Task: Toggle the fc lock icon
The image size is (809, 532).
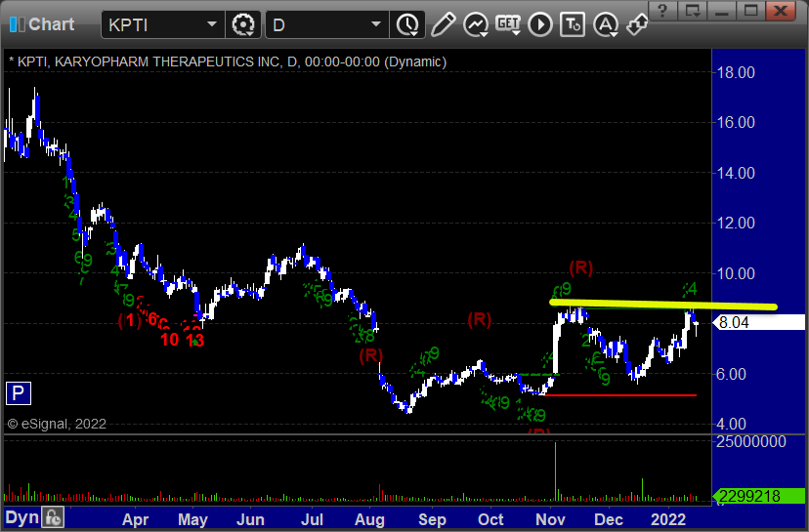Action: coord(53,517)
